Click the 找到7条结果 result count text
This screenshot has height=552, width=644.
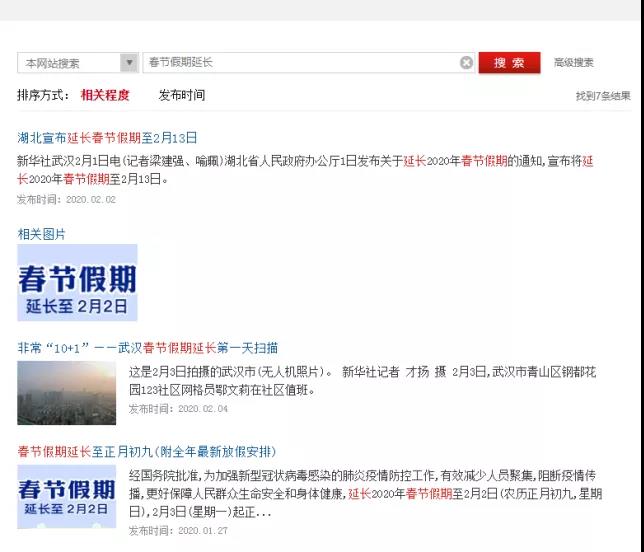(603, 96)
